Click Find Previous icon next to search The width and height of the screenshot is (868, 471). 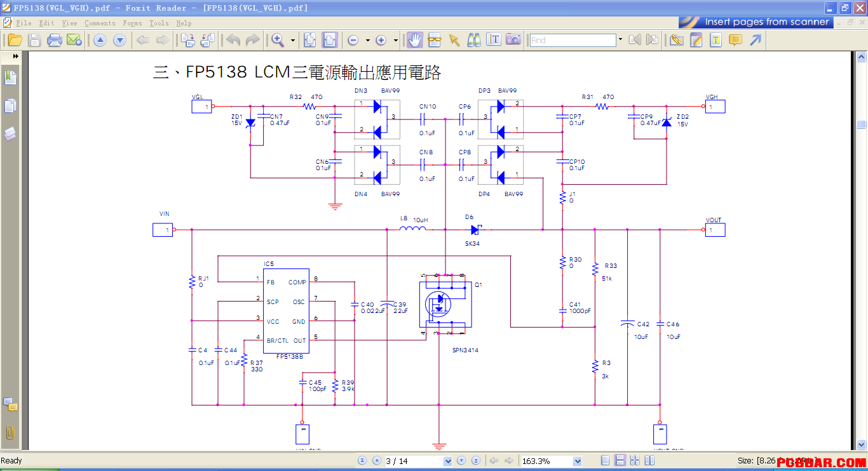634,40
